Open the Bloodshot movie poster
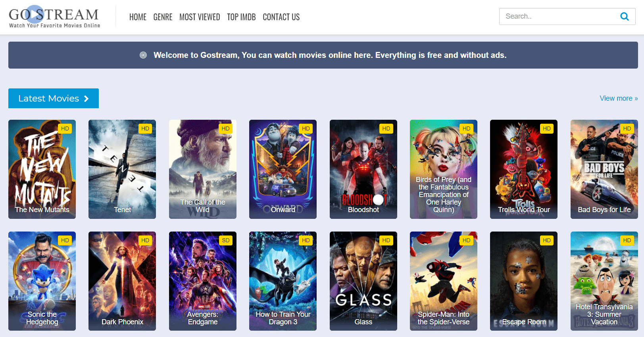Image resolution: width=644 pixels, height=337 pixels. 363,169
